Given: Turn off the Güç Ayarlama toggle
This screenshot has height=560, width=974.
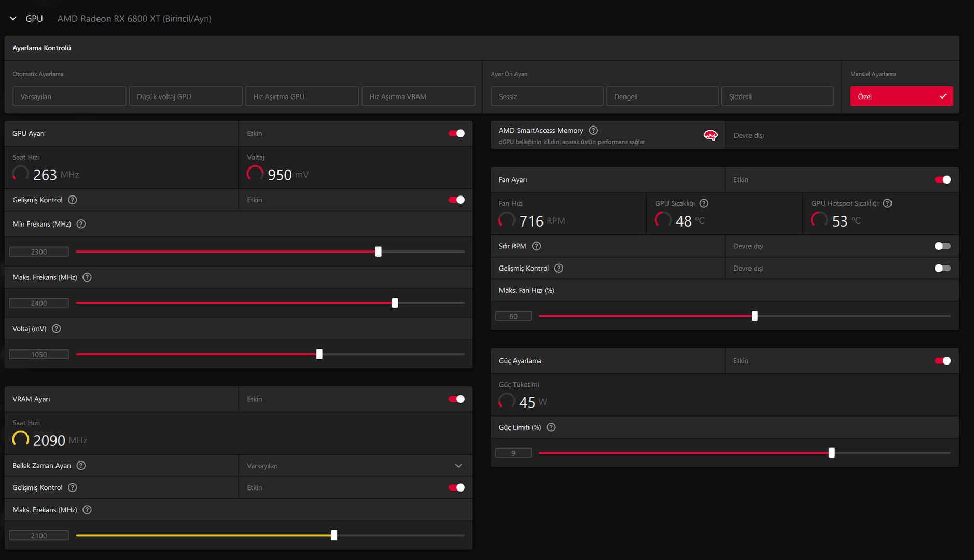Looking at the screenshot, I should (942, 361).
